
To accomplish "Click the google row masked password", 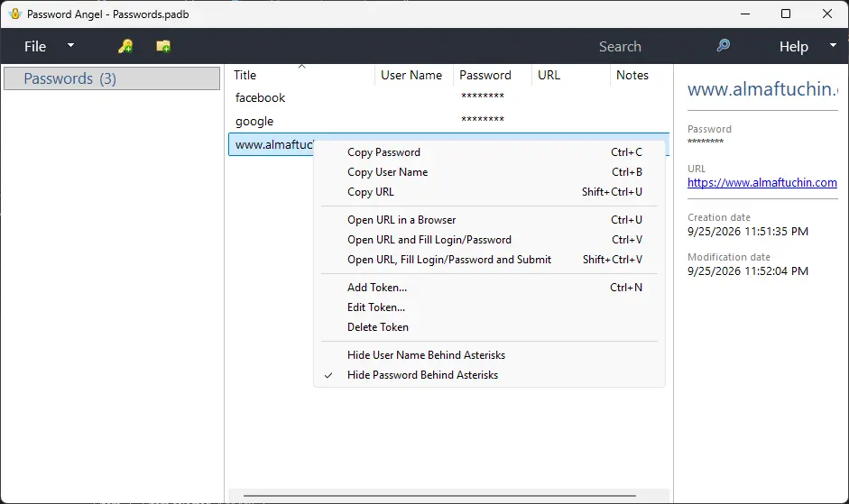I will (483, 120).
